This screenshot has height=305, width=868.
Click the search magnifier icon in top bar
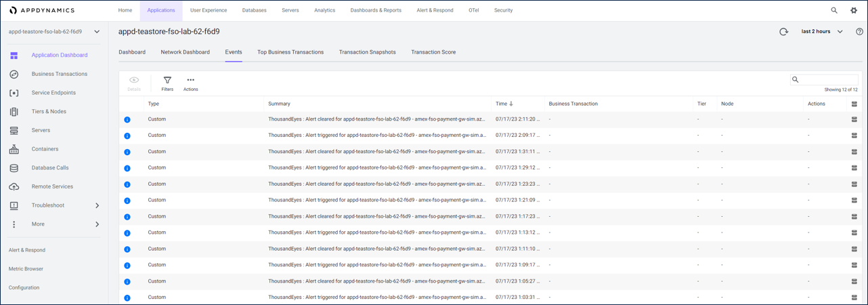834,11
